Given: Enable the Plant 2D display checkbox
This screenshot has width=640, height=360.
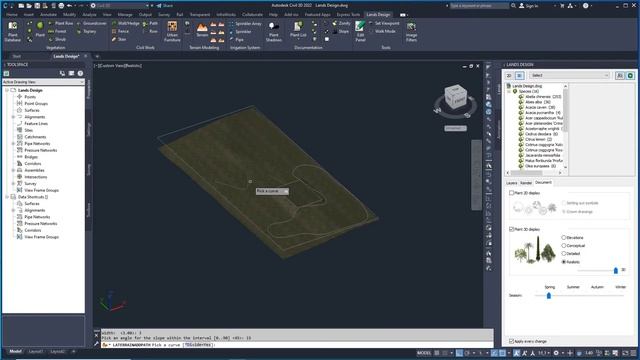Looking at the screenshot, I should 511,193.
